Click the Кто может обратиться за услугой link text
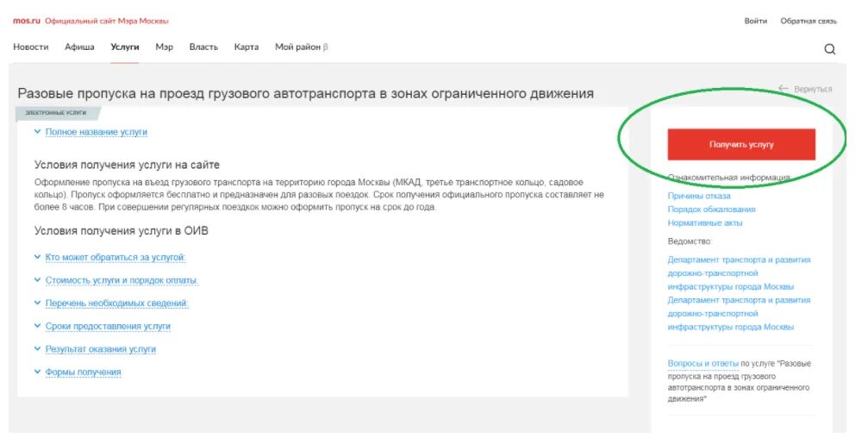868x444 pixels. [116, 258]
